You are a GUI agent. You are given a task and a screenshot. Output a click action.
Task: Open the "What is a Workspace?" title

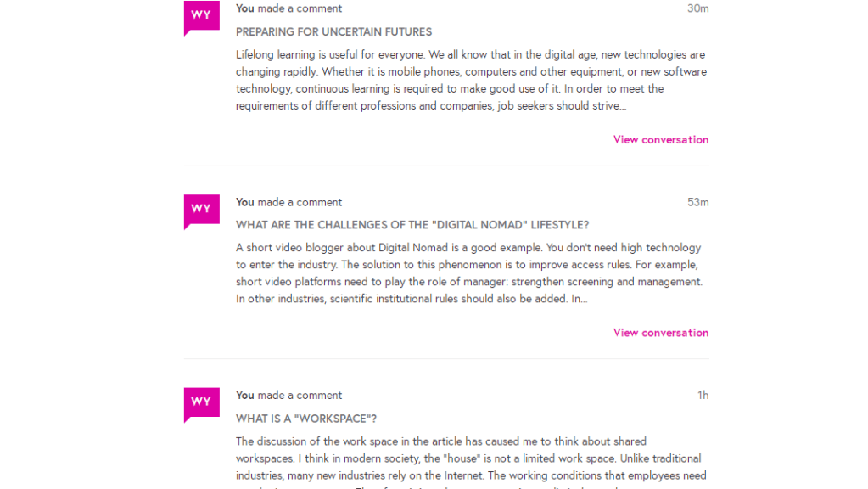tap(305, 419)
